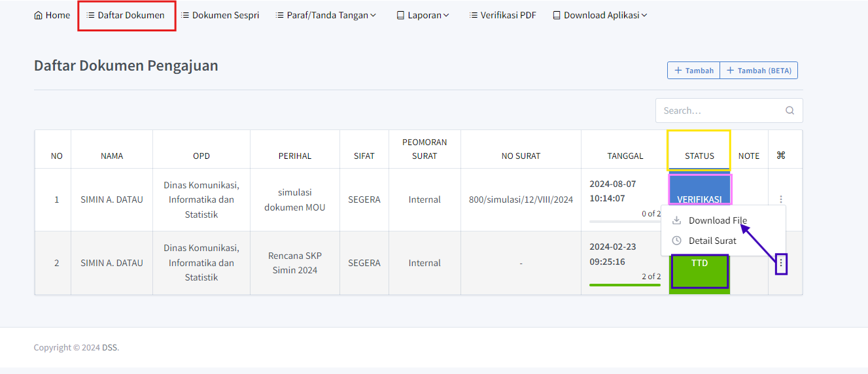This screenshot has width=868, height=374.
Task: Click the DSS link in footer
Action: [x=109, y=347]
